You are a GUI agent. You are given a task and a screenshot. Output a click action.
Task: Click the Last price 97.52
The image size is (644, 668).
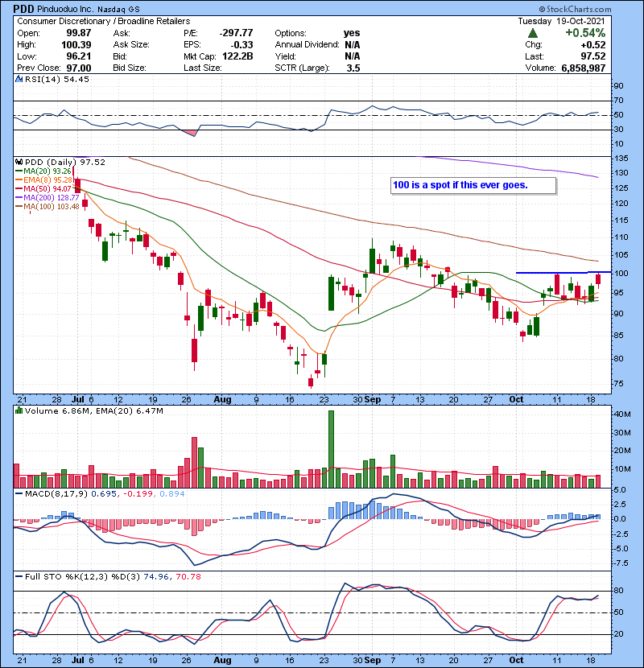592,56
